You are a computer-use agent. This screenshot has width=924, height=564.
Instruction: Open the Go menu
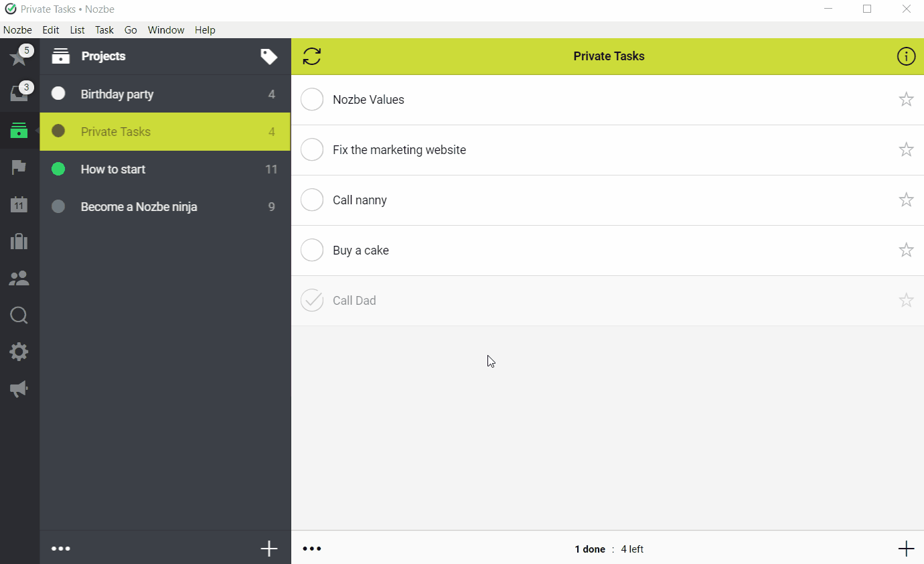(x=131, y=30)
